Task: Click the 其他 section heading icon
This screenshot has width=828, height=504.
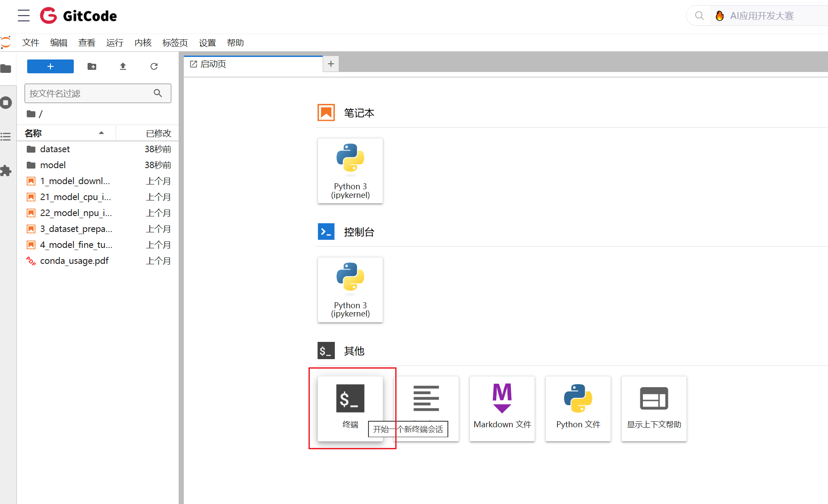Action: click(326, 351)
